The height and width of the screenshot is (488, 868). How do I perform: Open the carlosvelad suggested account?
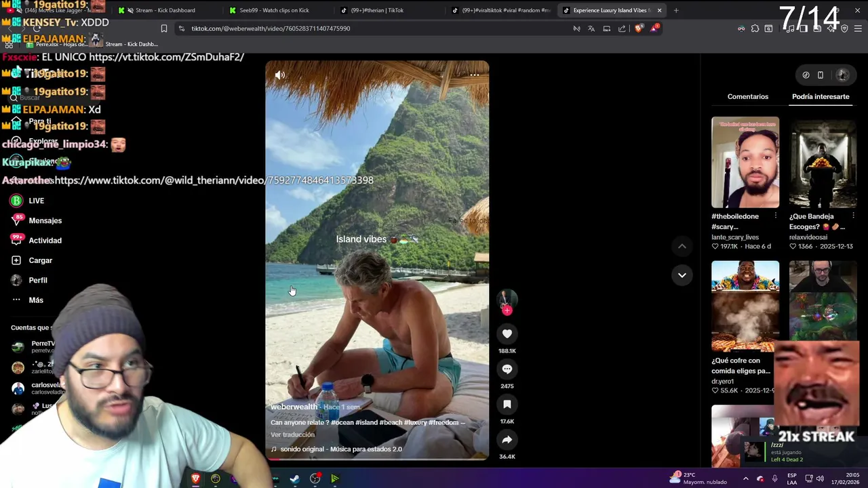[38, 388]
